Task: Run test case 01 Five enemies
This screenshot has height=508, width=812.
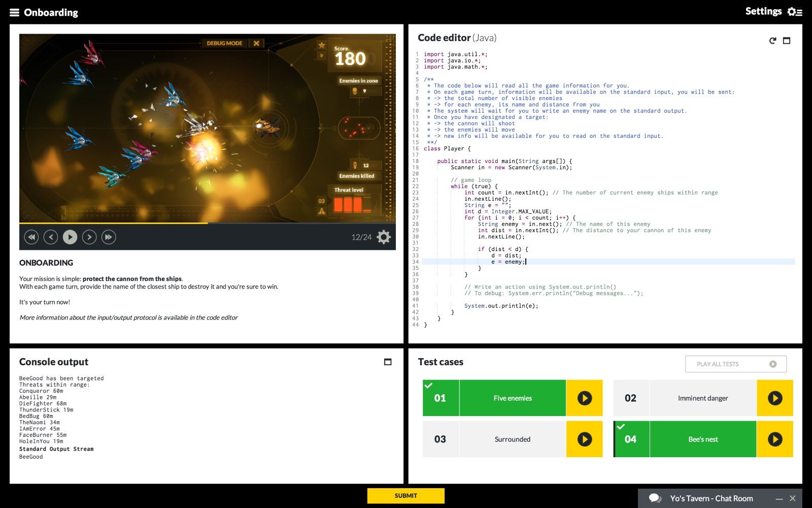Action: point(584,398)
